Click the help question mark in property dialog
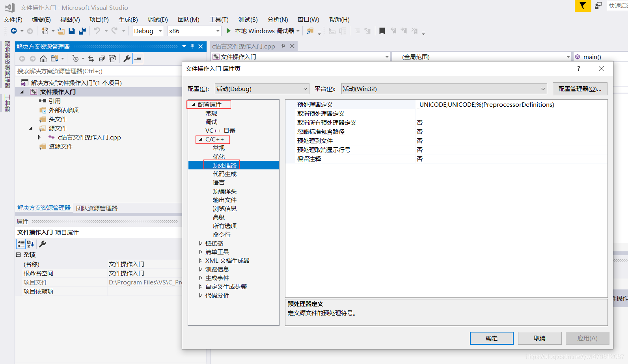Screen dimensions: 628x364 coord(578,69)
